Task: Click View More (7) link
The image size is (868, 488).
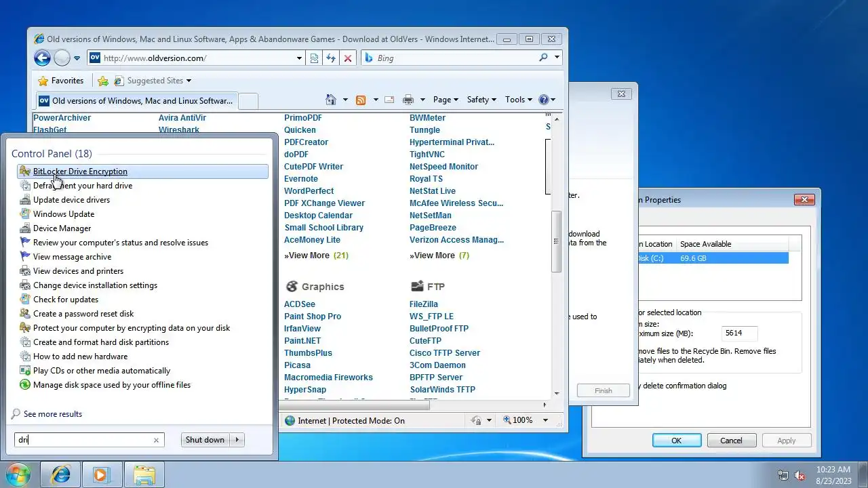Action: (439, 256)
